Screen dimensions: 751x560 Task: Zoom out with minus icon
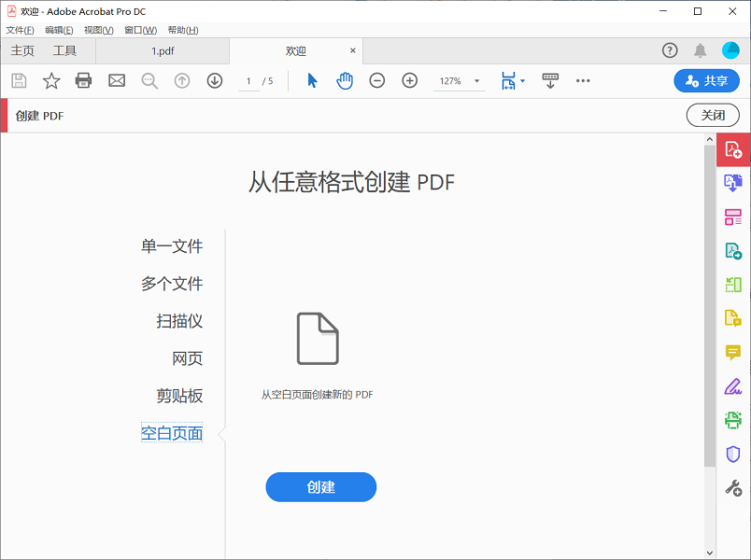(377, 80)
